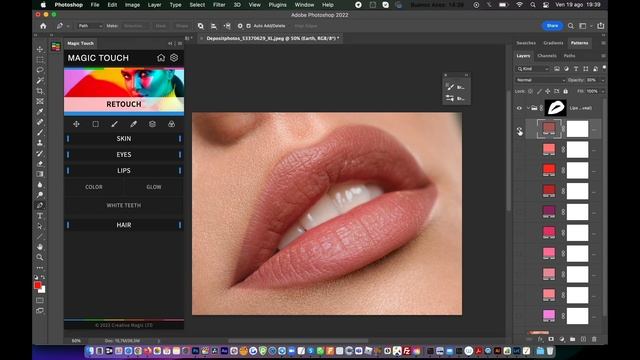Open the Path mode dropdown in options bar
The width and height of the screenshot is (640, 360).
90,26
